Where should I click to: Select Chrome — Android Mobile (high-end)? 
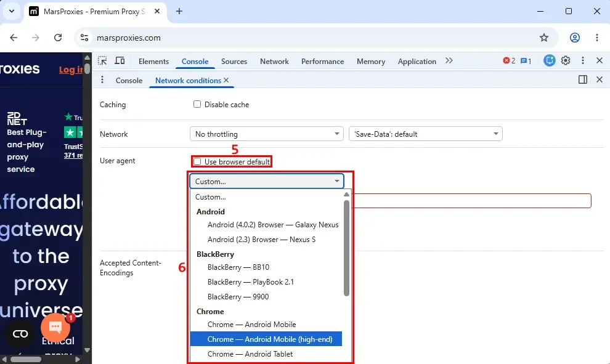point(266,339)
